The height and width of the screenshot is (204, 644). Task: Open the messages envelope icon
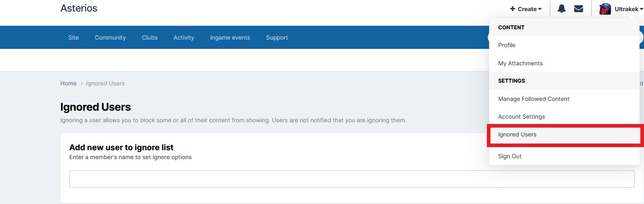tap(579, 9)
